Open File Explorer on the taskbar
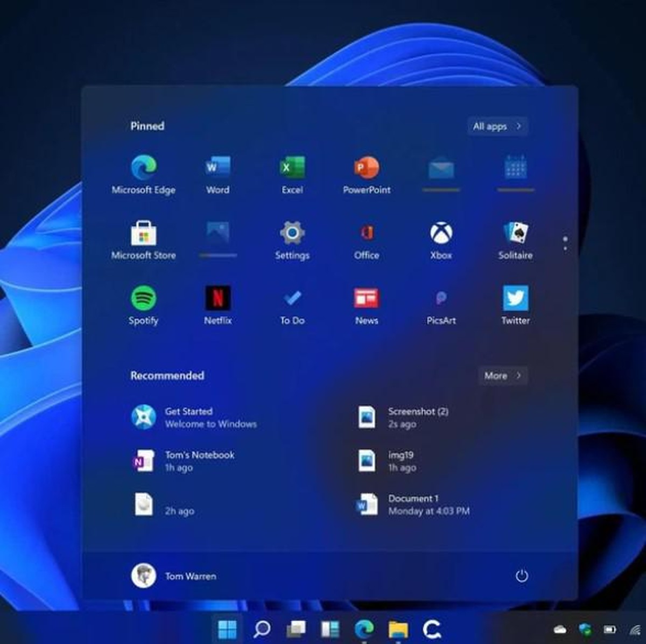 pos(398,628)
